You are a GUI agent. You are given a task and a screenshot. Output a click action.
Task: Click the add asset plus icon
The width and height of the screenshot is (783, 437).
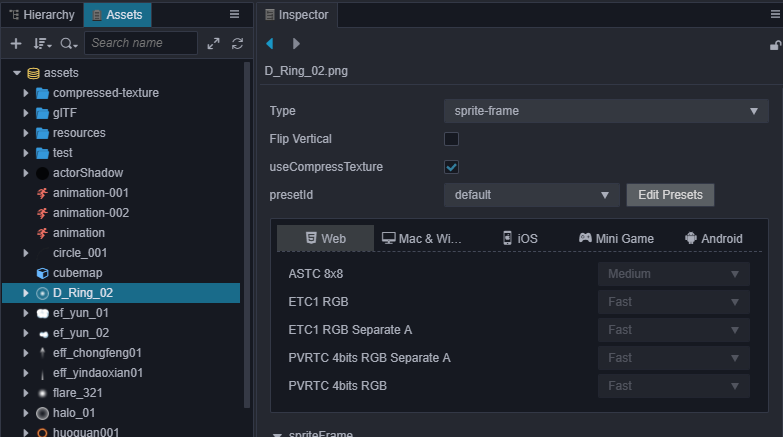tap(16, 43)
